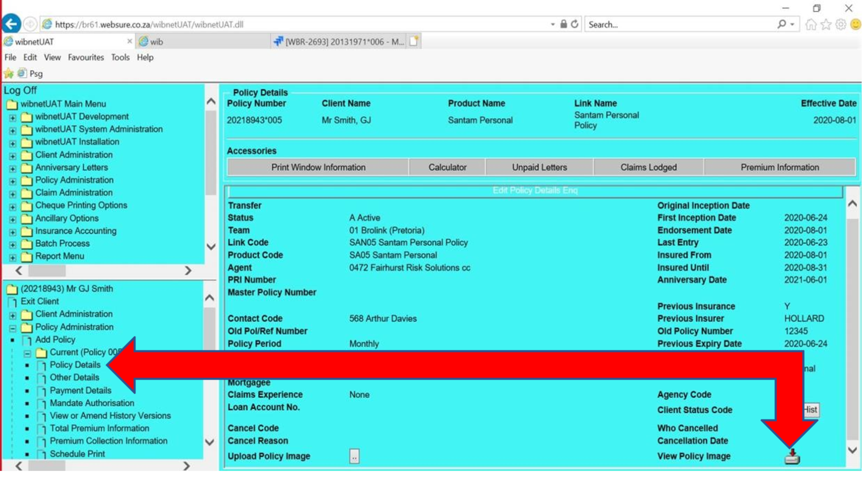Image resolution: width=868 pixels, height=484 pixels.
Task: Click the Refresh page icon
Action: click(574, 24)
